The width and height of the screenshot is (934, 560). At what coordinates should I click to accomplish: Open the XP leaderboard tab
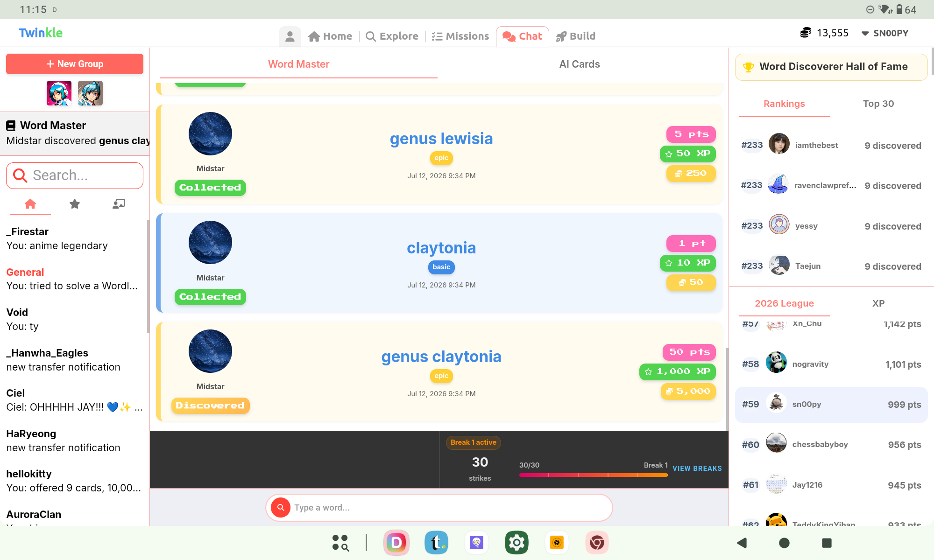(878, 303)
